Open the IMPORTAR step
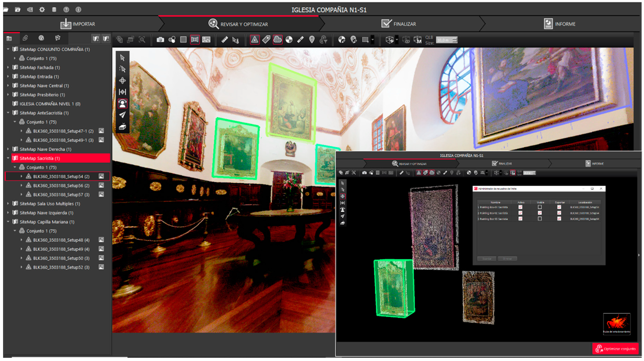644x361 pixels. point(78,24)
